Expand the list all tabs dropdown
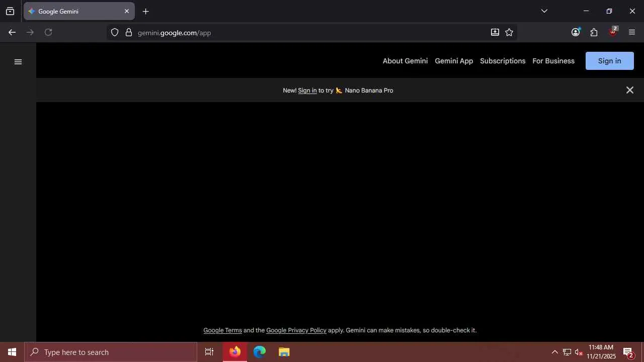 click(544, 11)
